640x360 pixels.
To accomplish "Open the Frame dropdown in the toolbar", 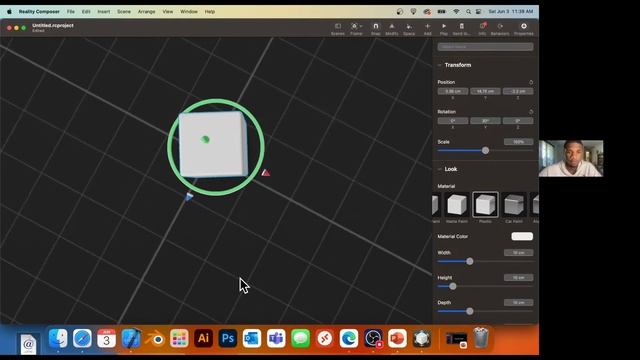I will (x=356, y=29).
